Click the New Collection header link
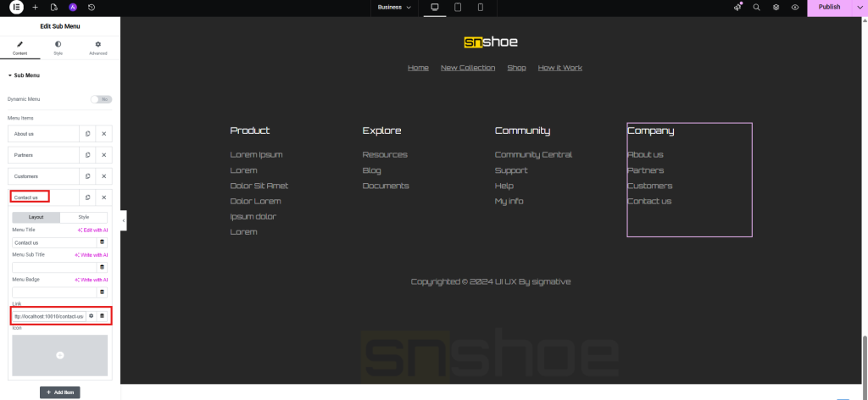Screen dimensions: 868x400 pos(468,68)
